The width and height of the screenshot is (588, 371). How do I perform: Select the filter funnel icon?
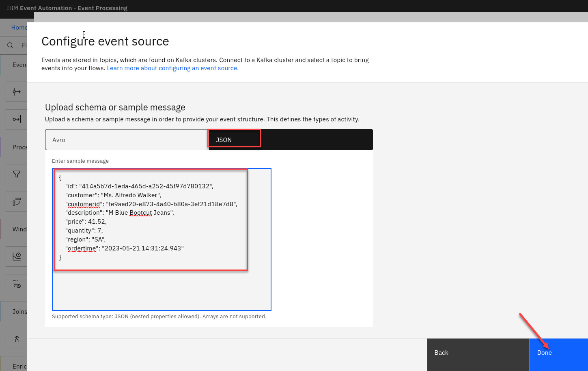pyautogui.click(x=17, y=174)
